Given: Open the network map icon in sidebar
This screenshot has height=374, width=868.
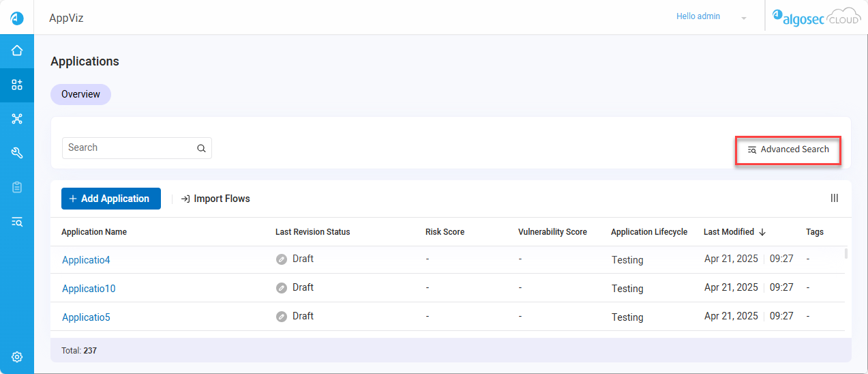Looking at the screenshot, I should [17, 119].
